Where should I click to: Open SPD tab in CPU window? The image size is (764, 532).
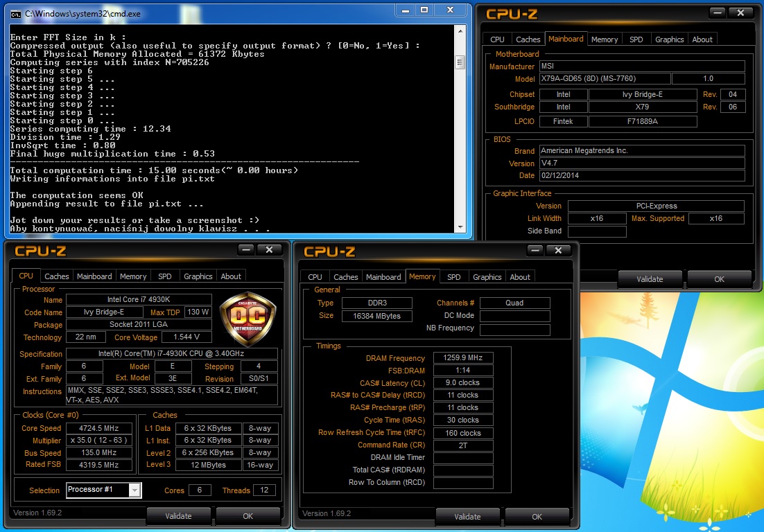[x=165, y=276]
